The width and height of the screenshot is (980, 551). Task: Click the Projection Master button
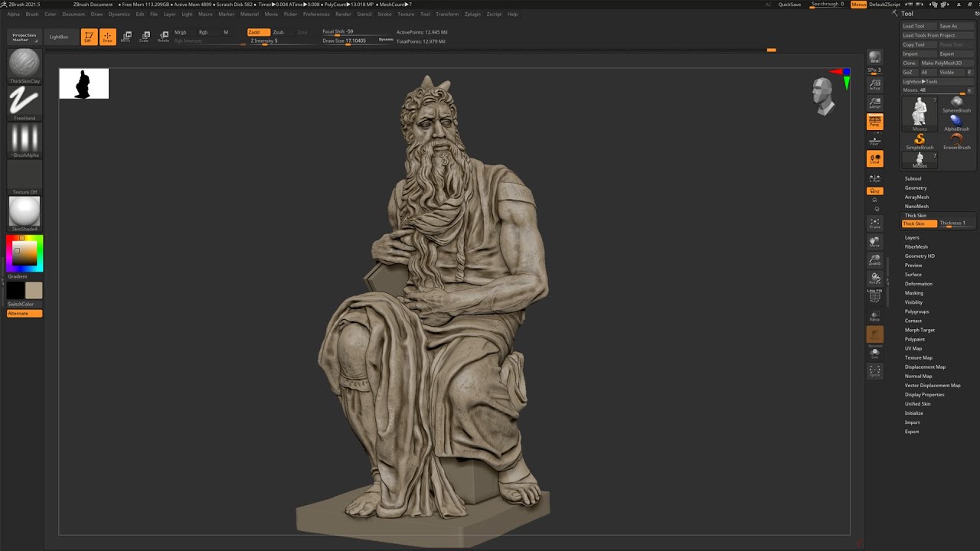point(24,37)
